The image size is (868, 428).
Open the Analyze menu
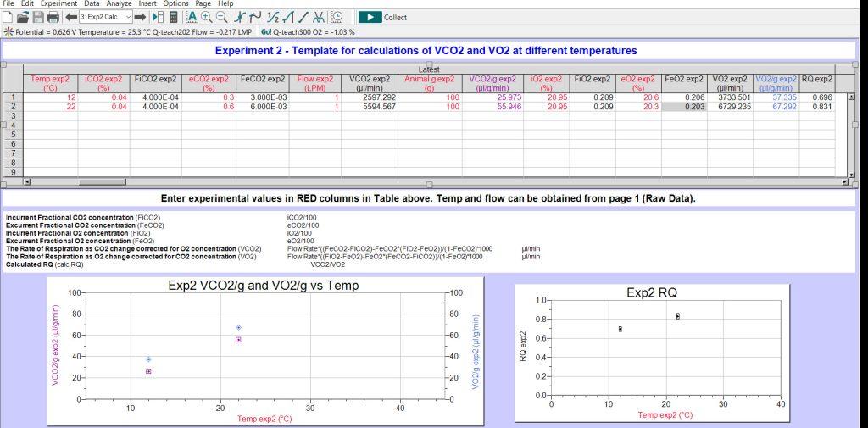(x=119, y=3)
